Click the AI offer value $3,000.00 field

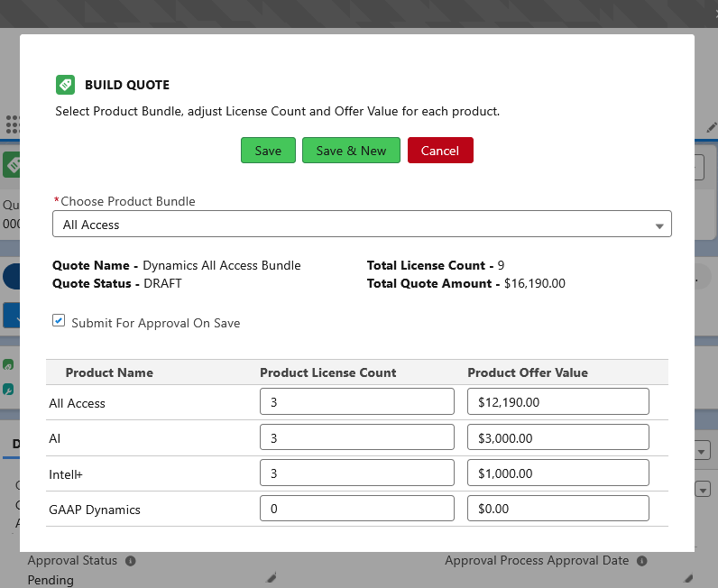click(x=558, y=437)
